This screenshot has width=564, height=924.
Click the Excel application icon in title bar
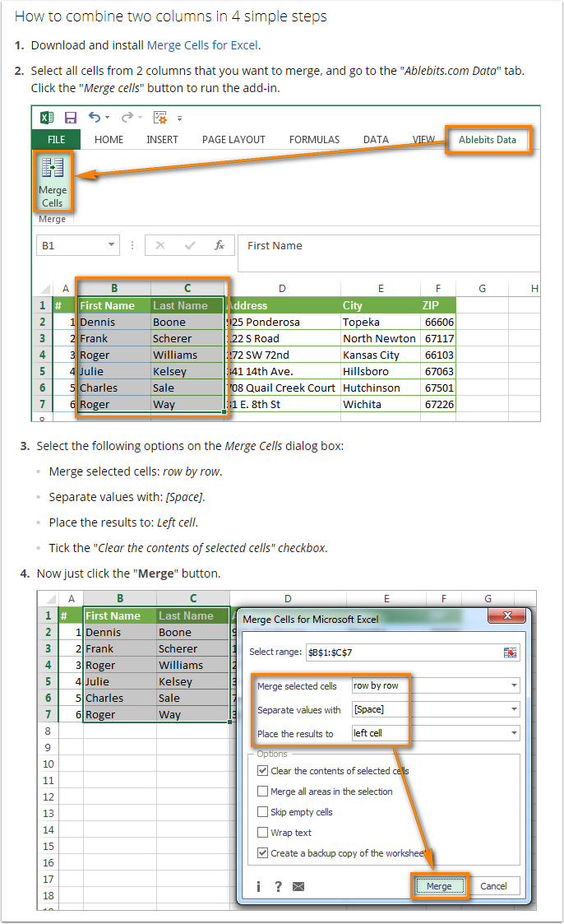click(47, 118)
